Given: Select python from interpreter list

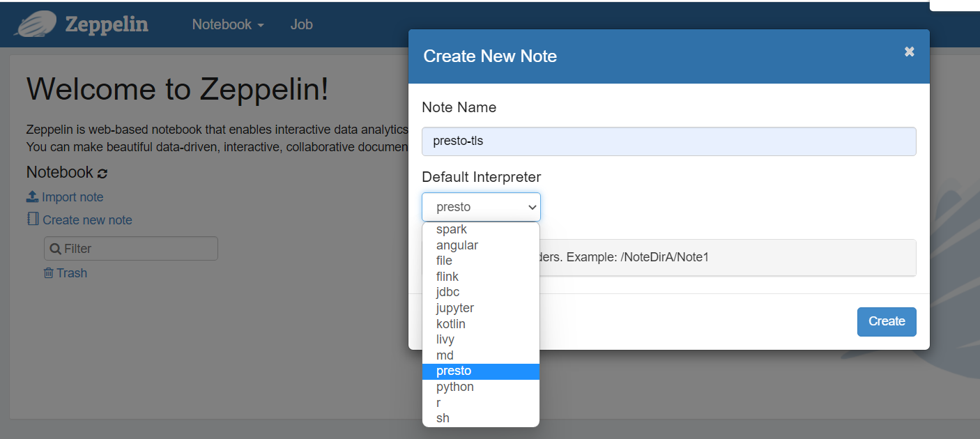Looking at the screenshot, I should [x=481, y=387].
